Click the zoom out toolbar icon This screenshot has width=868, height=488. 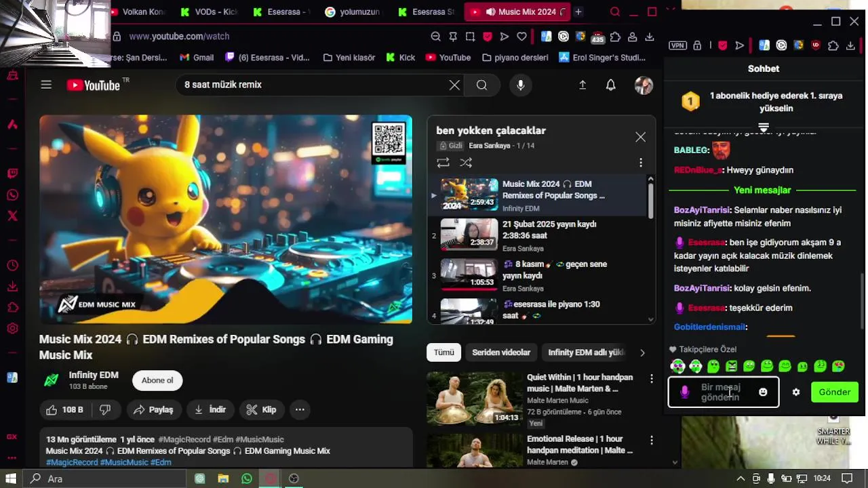[436, 37]
